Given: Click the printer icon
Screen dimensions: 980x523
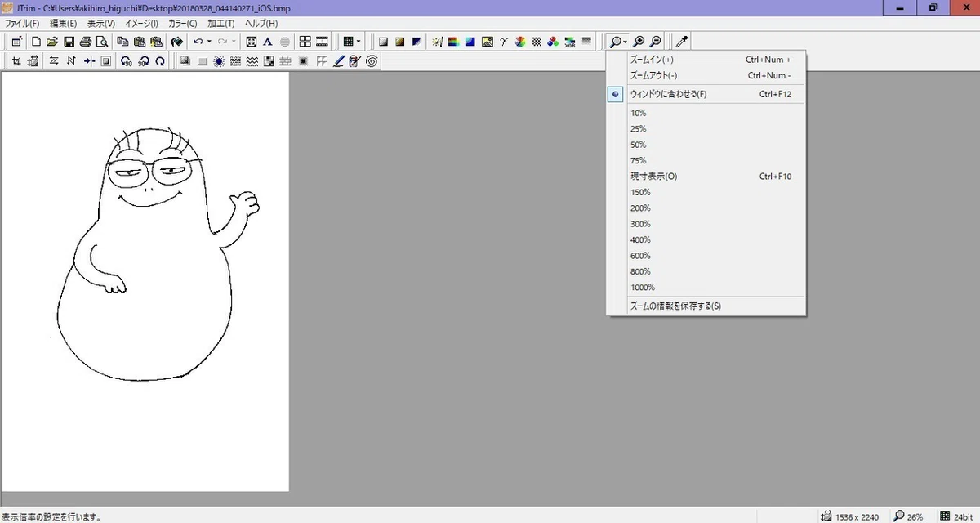Looking at the screenshot, I should [x=85, y=42].
